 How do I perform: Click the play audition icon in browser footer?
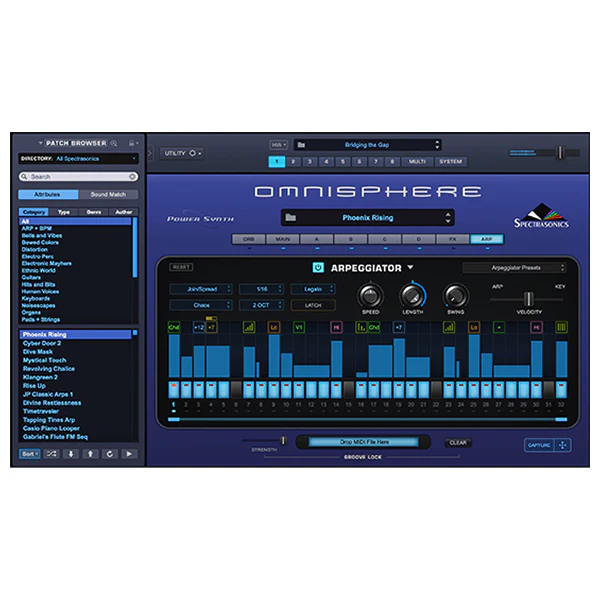129,454
